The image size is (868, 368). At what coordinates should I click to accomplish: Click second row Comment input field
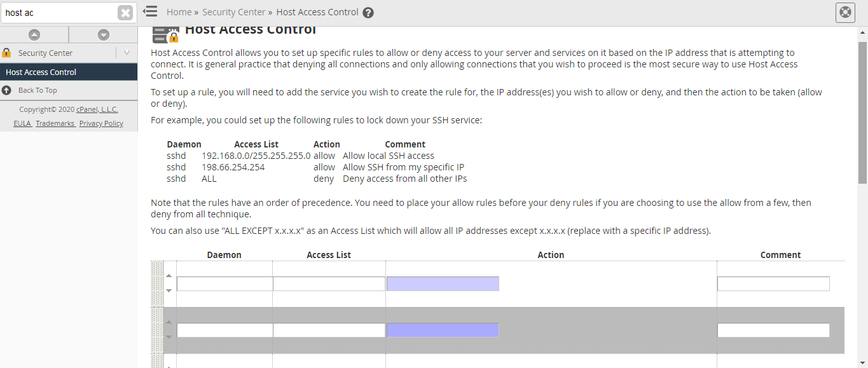773,331
